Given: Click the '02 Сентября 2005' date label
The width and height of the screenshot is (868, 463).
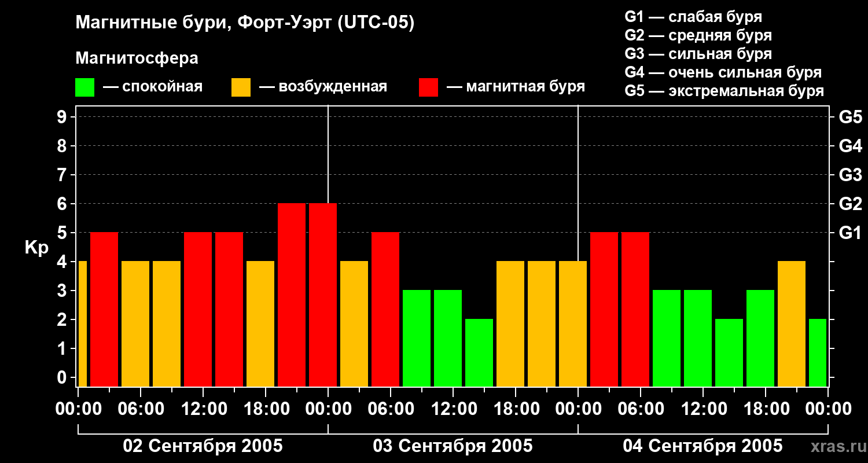Looking at the screenshot, I should click(203, 446).
